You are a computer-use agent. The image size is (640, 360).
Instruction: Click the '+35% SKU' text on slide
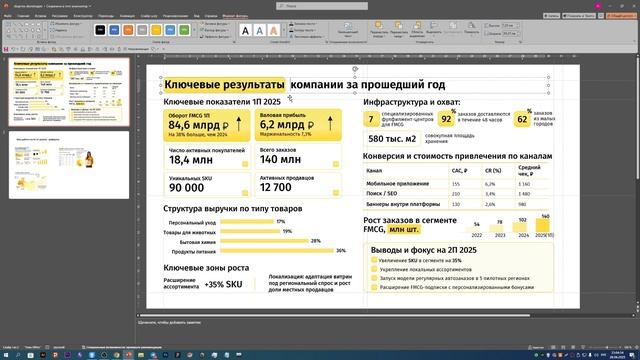[223, 284]
